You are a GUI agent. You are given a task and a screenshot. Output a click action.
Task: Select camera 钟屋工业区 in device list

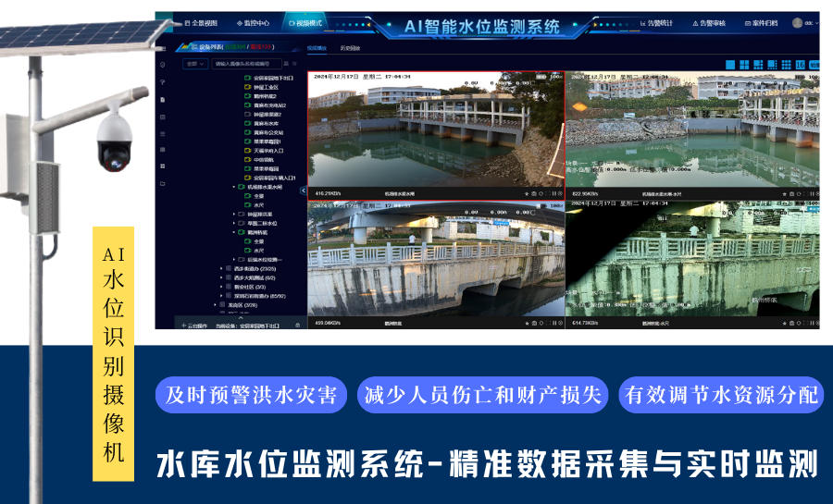tap(265, 87)
